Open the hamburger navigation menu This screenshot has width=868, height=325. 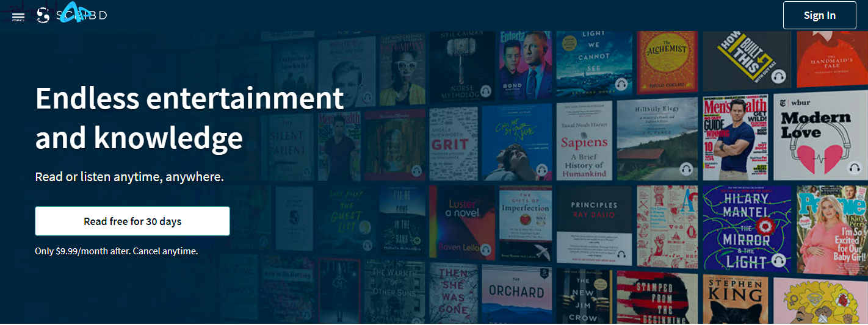click(x=18, y=16)
